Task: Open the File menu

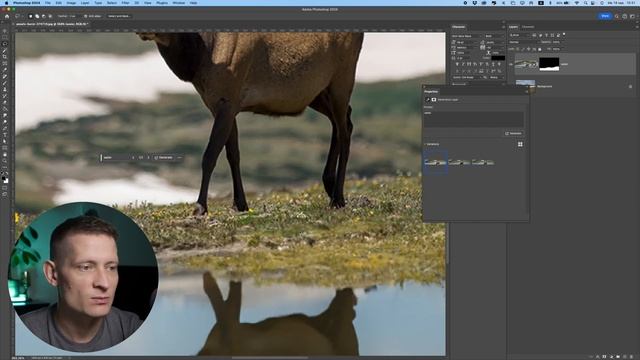Action: [48, 3]
